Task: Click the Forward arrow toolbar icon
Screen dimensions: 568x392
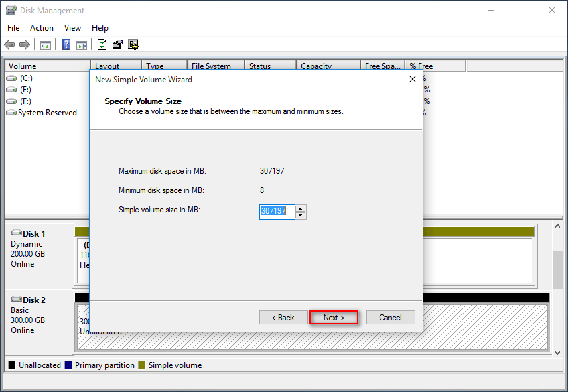Action: tap(25, 45)
